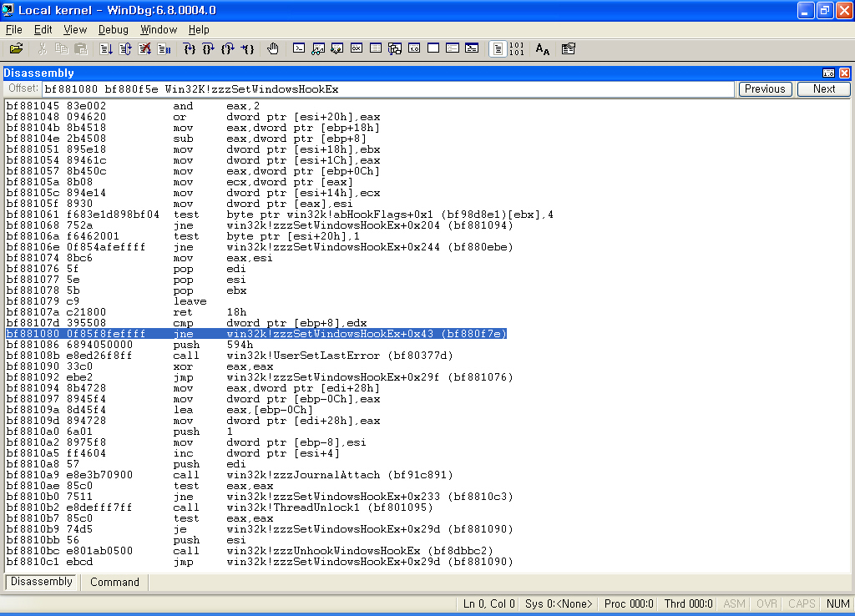The image size is (855, 616).
Task: Click the Break toolbar icon
Action: point(164,49)
